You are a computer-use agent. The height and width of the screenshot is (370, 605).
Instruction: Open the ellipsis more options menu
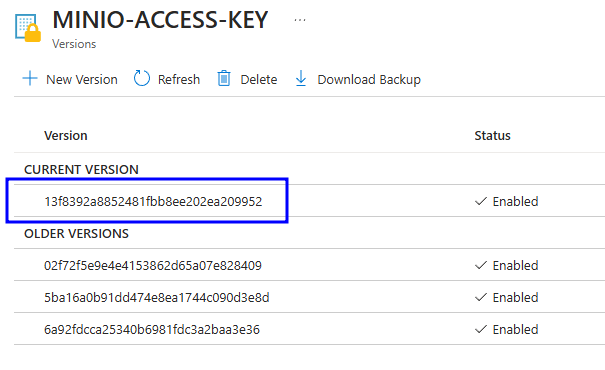[300, 20]
